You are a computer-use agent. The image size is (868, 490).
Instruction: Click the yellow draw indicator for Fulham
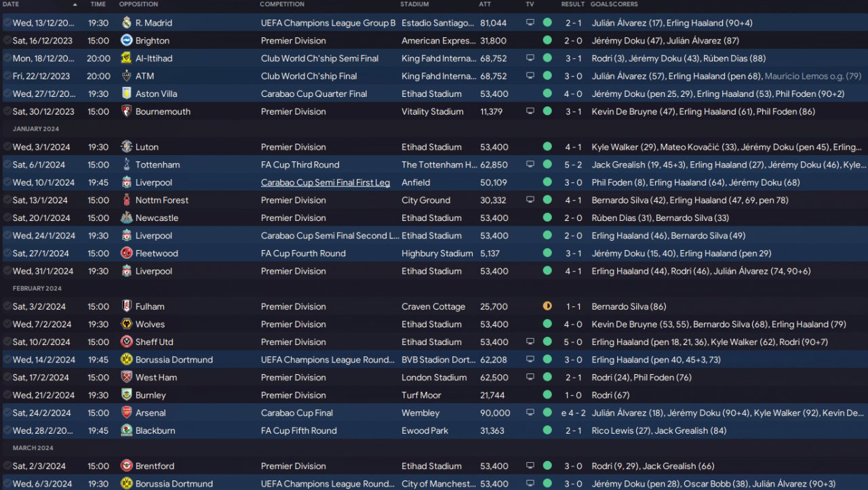[x=547, y=306]
